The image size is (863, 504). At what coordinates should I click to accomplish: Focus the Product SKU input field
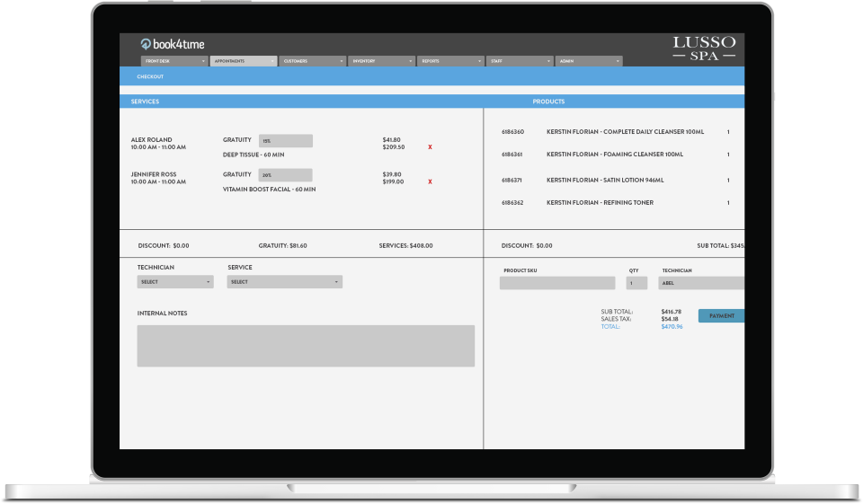557,283
